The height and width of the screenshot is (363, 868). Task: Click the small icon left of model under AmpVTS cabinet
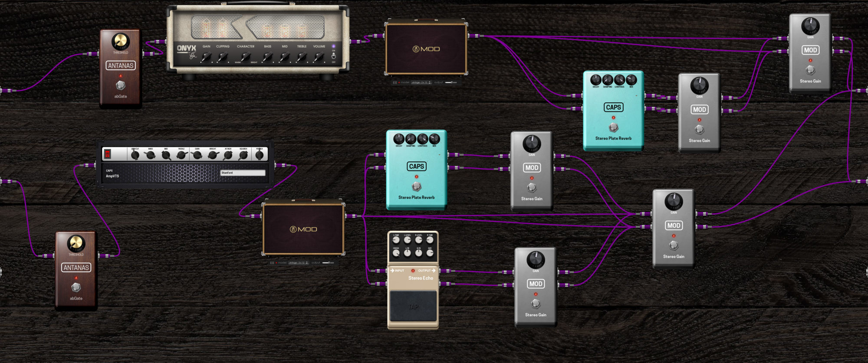click(x=272, y=263)
